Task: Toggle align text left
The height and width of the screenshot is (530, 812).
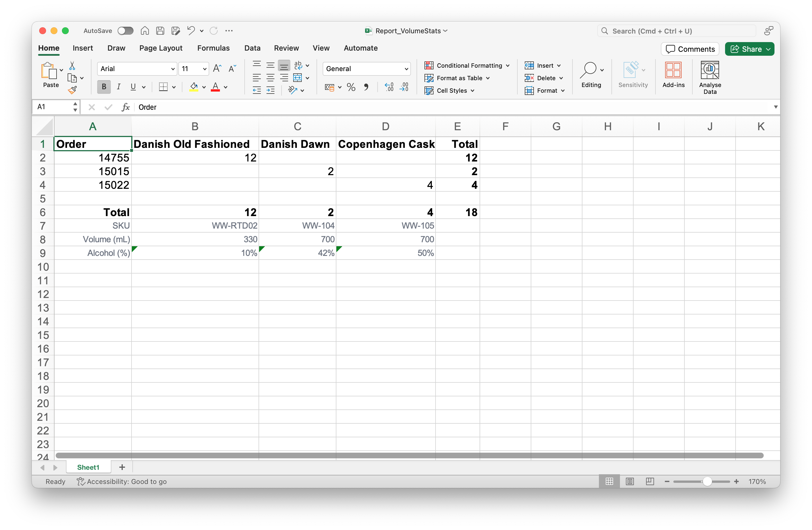Action: click(x=257, y=78)
